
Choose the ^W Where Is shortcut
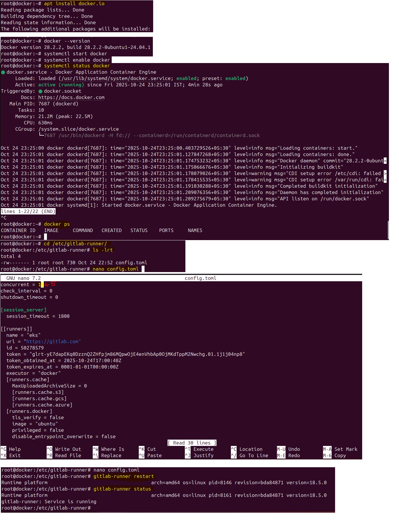108,449
